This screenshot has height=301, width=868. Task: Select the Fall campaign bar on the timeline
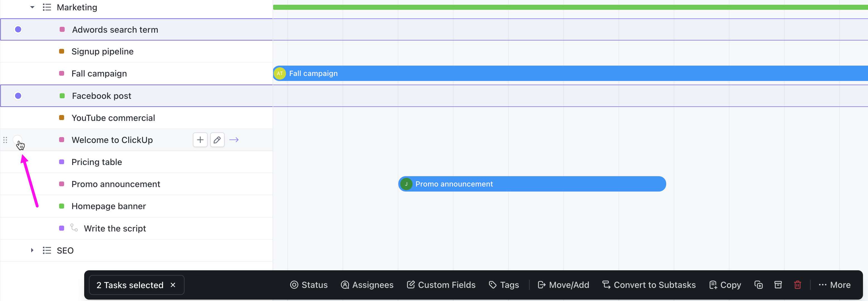pyautogui.click(x=539, y=73)
